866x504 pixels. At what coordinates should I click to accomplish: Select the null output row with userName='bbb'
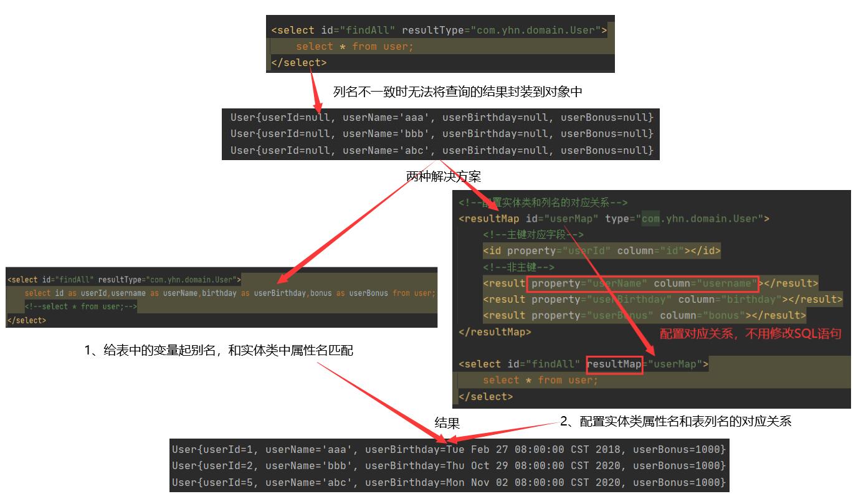[442, 133]
